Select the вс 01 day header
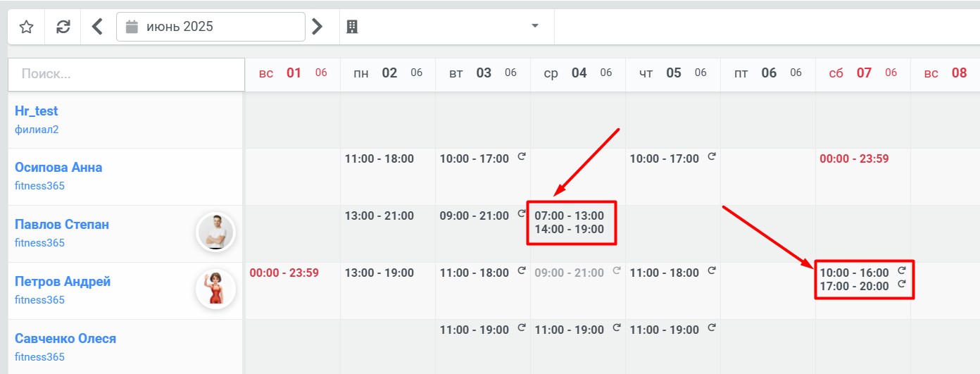This screenshot has width=980, height=374. [x=293, y=73]
